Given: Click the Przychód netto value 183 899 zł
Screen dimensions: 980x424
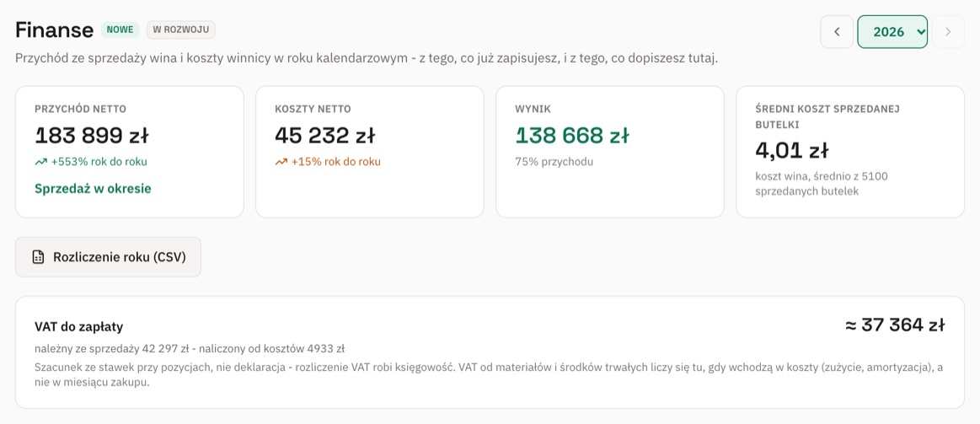Looking at the screenshot, I should click(92, 135).
